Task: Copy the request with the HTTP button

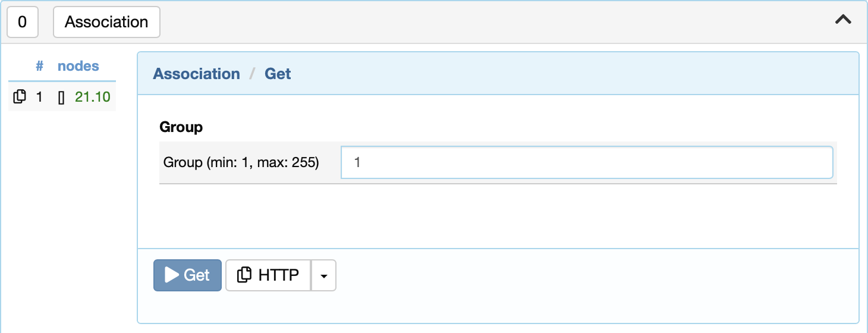Action: coord(268,275)
